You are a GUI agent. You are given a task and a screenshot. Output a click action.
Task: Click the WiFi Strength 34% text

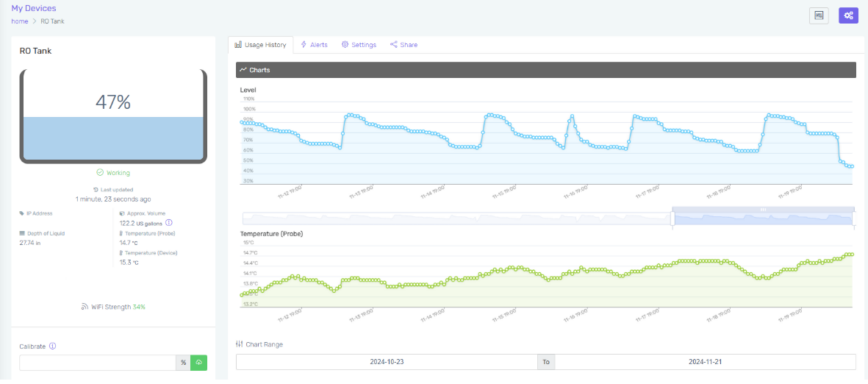click(x=118, y=307)
